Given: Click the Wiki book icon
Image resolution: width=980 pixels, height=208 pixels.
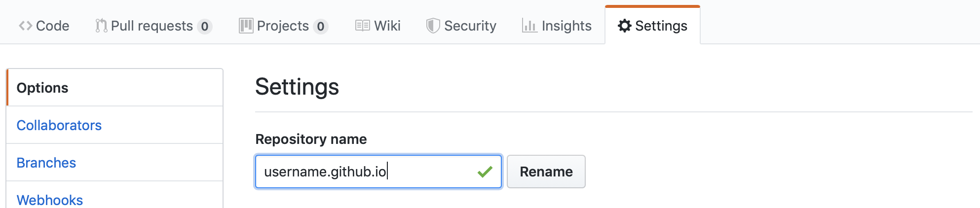Looking at the screenshot, I should pyautogui.click(x=362, y=26).
